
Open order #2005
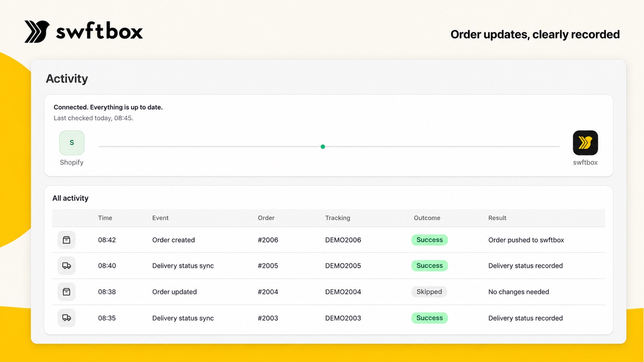pos(268,266)
